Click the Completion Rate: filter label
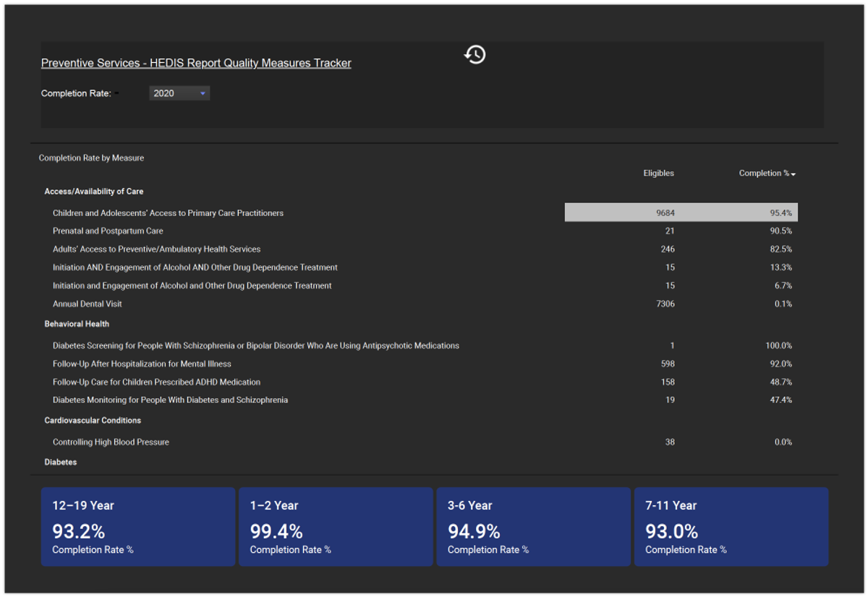This screenshot has height=597, width=868. pos(76,93)
